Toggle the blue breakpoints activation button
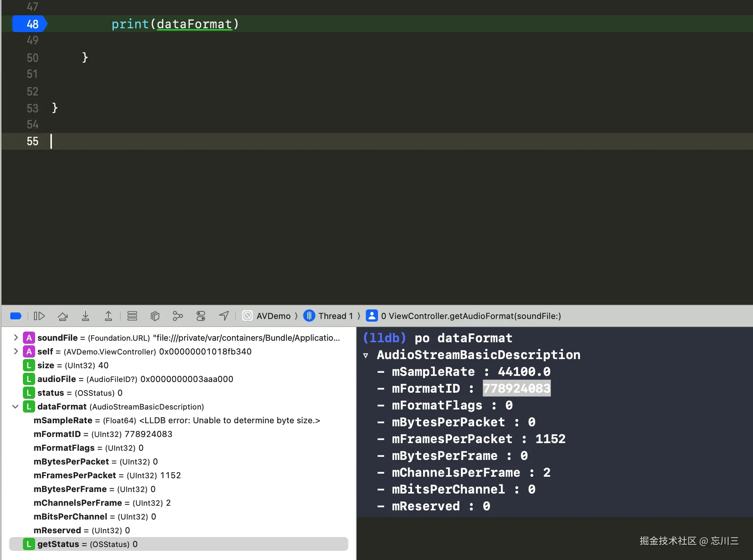Image resolution: width=753 pixels, height=560 pixels. tap(16, 316)
